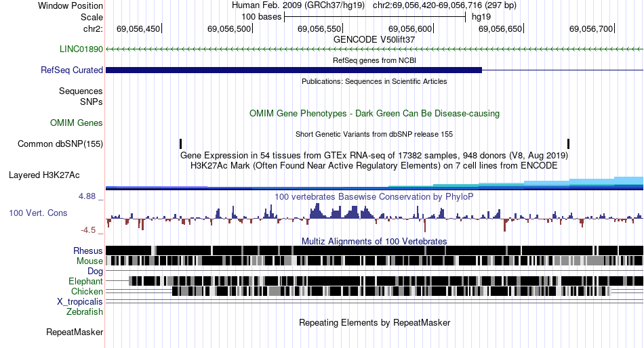This screenshot has width=644, height=348.
Task: Click Publications: Sequences in Scientific Articles title
Action: coord(374,81)
